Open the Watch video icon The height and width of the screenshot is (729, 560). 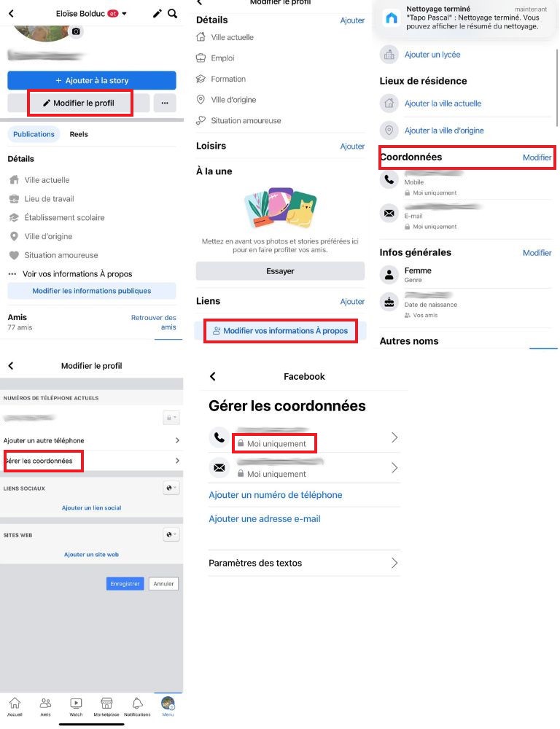[76, 706]
